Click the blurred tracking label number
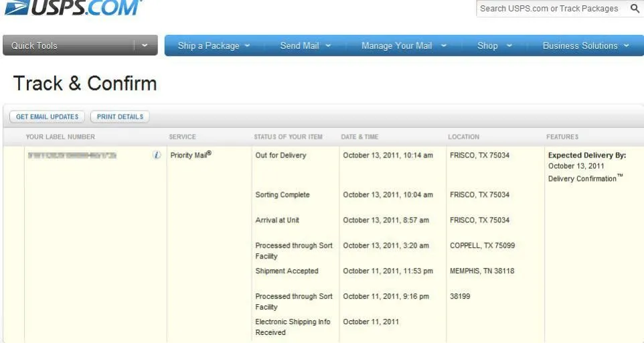Viewport: 644px width, 343px height. click(72, 155)
